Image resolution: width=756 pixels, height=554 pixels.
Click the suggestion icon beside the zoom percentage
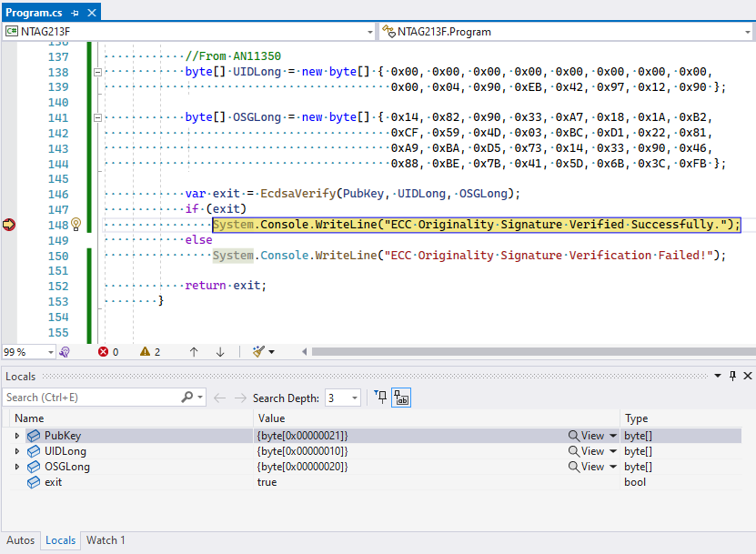64,352
